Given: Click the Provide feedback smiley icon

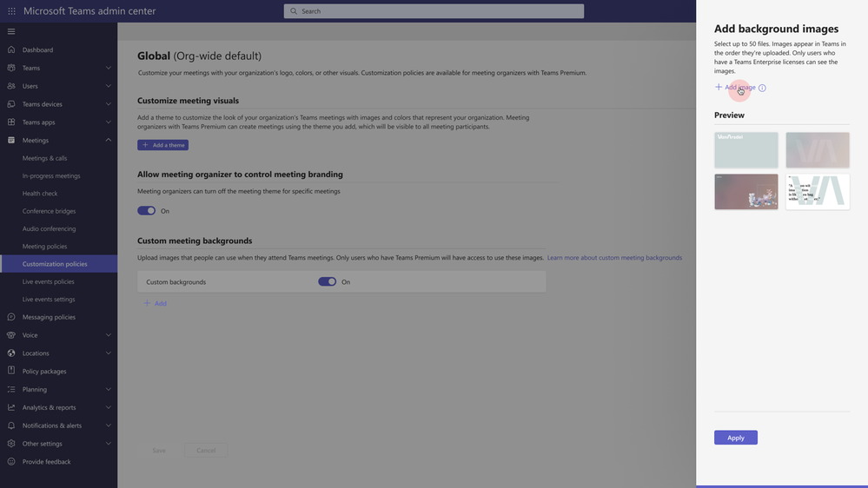Looking at the screenshot, I should (x=11, y=461).
